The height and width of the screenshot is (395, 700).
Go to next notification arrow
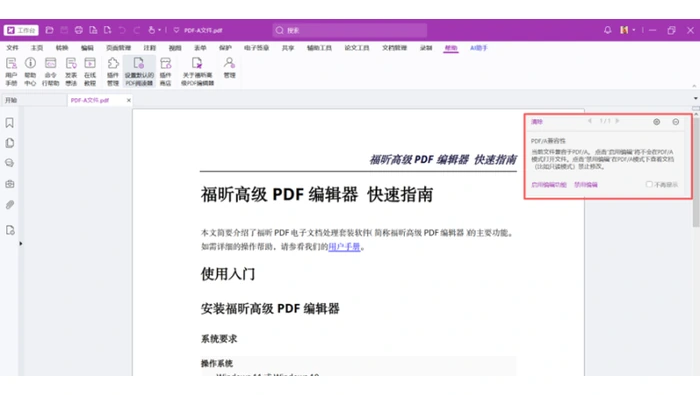click(617, 121)
